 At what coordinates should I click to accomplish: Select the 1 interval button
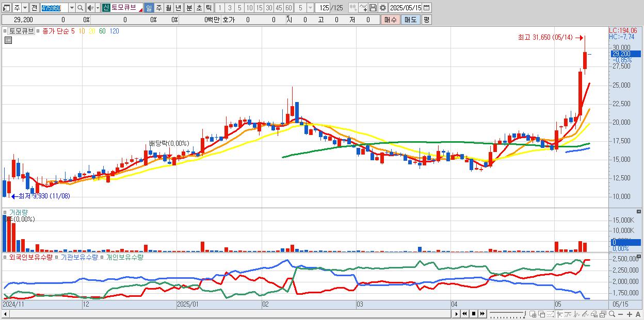[220, 8]
